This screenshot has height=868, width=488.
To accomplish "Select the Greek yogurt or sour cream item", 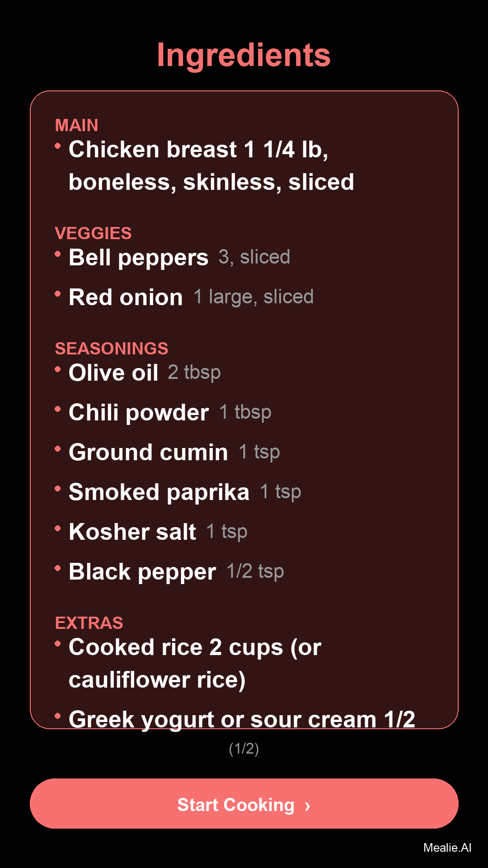I will [241, 718].
